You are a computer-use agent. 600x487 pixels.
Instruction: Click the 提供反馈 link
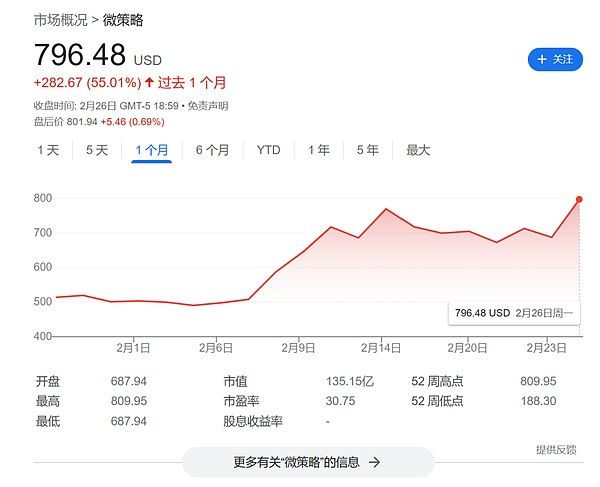point(556,450)
